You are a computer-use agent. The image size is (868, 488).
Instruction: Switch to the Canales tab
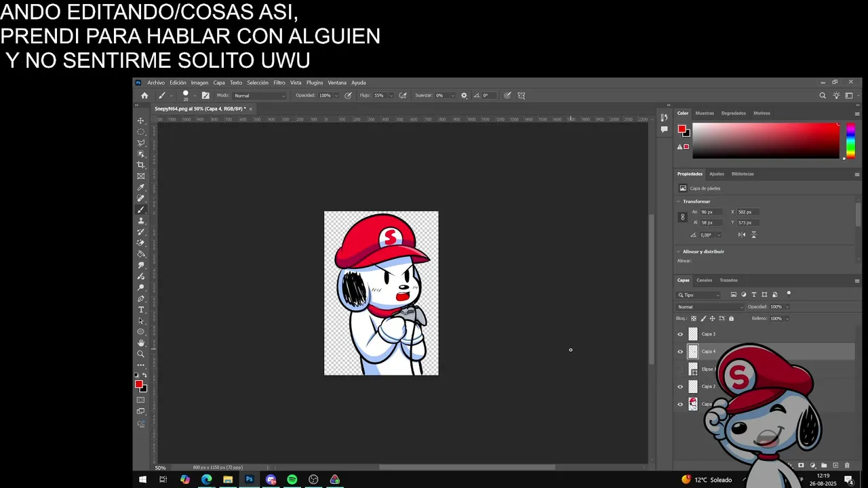705,280
